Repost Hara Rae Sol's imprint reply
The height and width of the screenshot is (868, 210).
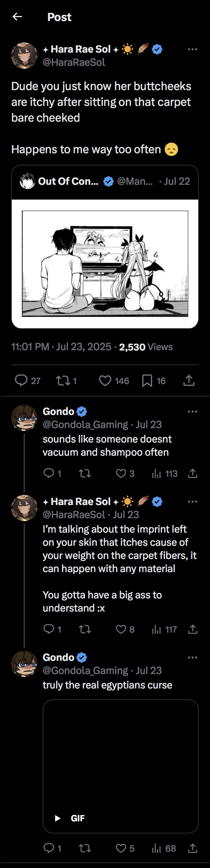point(85,629)
